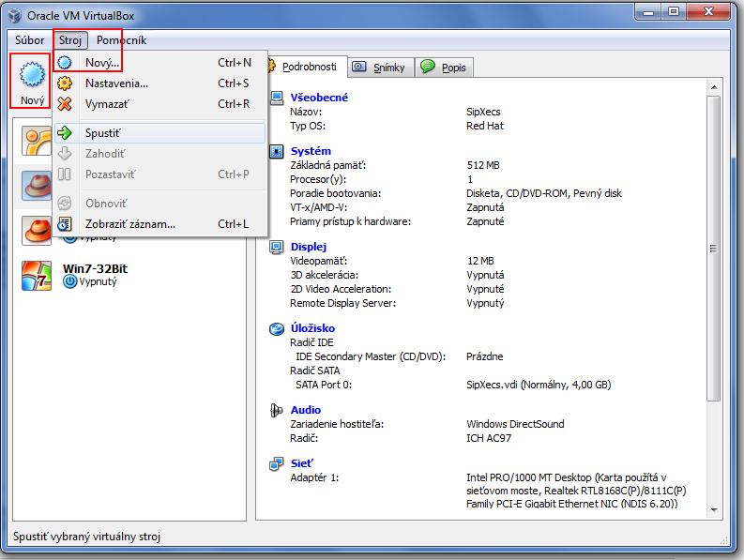The height and width of the screenshot is (560, 744).
Task: Open the Úložisko section link
Action: click(312, 329)
